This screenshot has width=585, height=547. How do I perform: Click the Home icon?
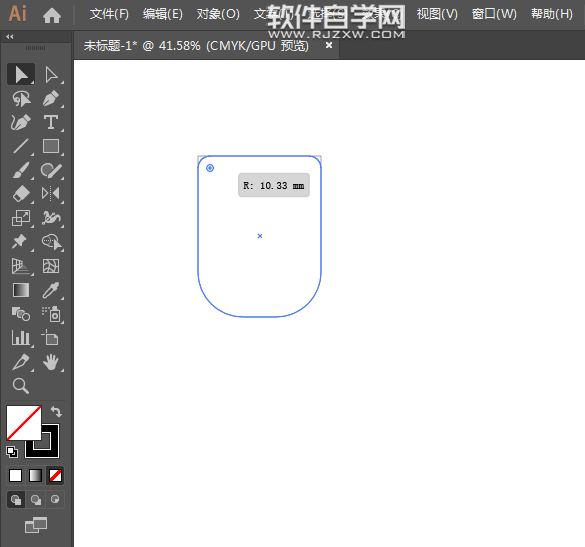point(52,15)
